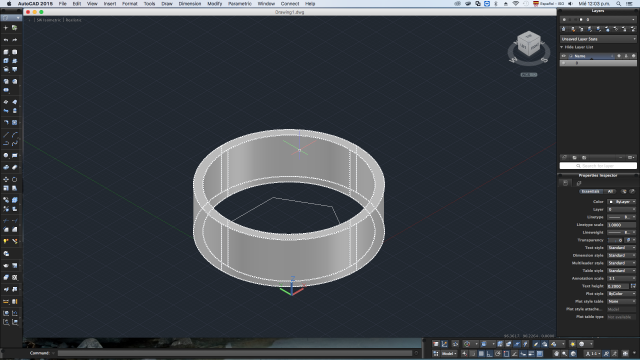Toggle Grid display in the status bar
The image size is (640, 360).
click(481, 353)
